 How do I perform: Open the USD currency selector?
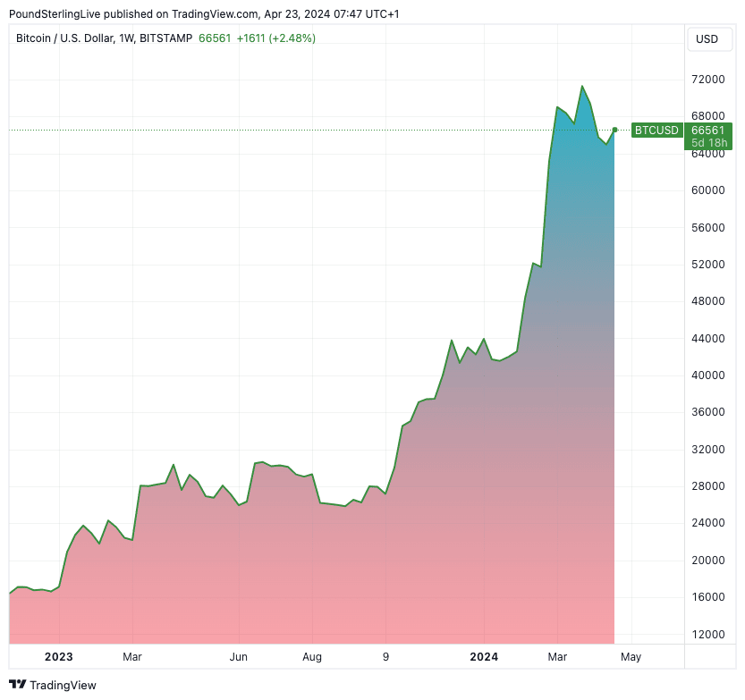[x=707, y=39]
